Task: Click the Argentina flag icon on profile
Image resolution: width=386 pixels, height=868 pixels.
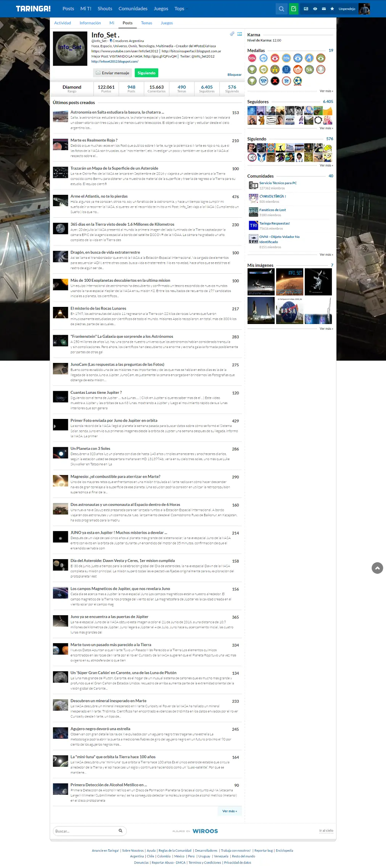Action: click(240, 34)
